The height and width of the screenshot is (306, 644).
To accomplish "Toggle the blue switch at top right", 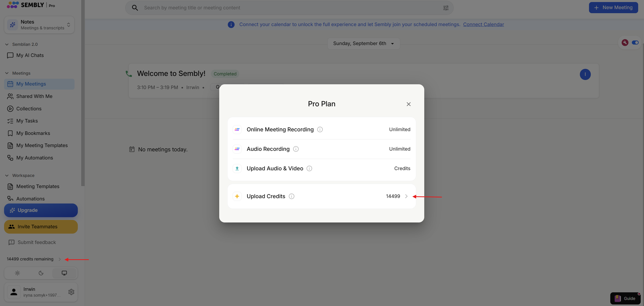I will 635,43.
